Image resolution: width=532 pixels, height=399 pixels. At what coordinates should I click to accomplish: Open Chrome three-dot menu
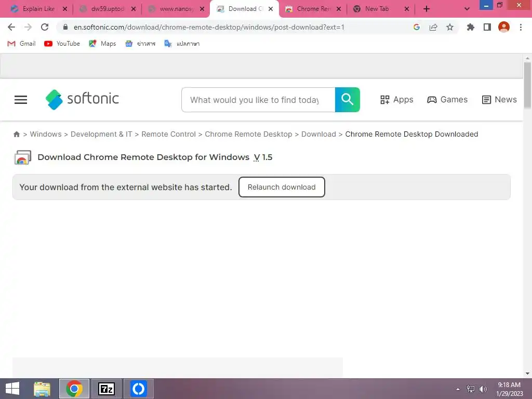point(521,27)
